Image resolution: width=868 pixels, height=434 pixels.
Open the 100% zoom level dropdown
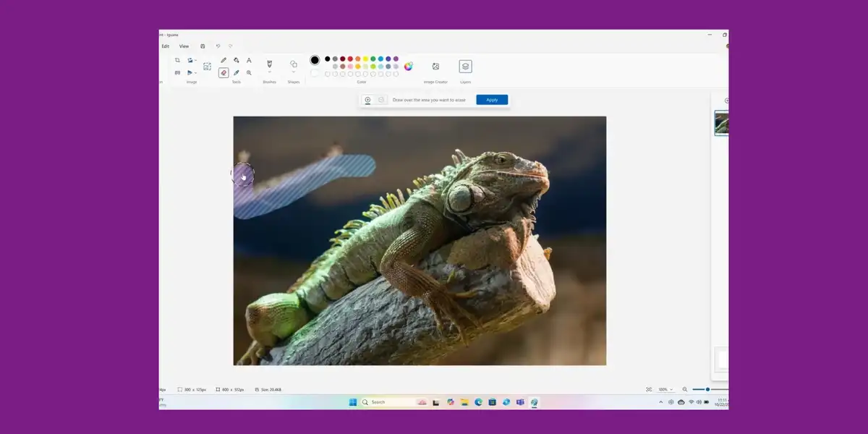665,389
